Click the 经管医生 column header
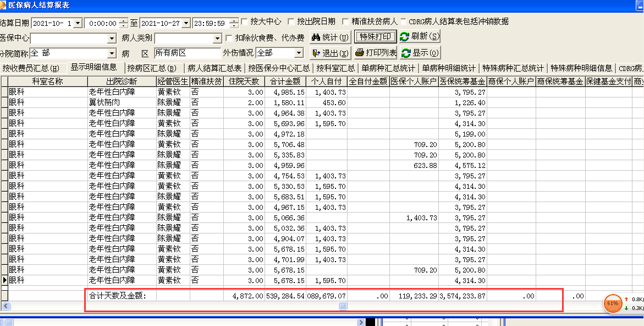 tap(173, 81)
